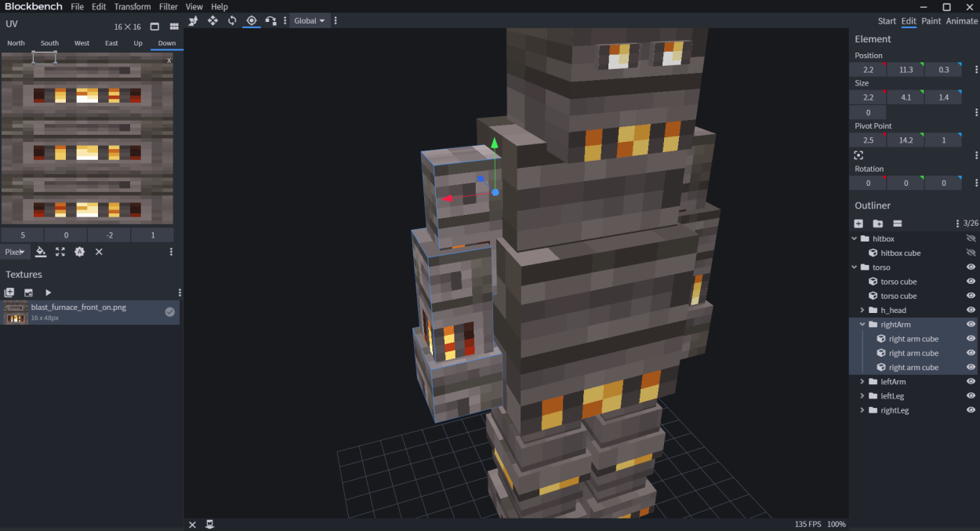
Task: Select the Rotate tool in the viewport toolbar
Action: tap(232, 20)
